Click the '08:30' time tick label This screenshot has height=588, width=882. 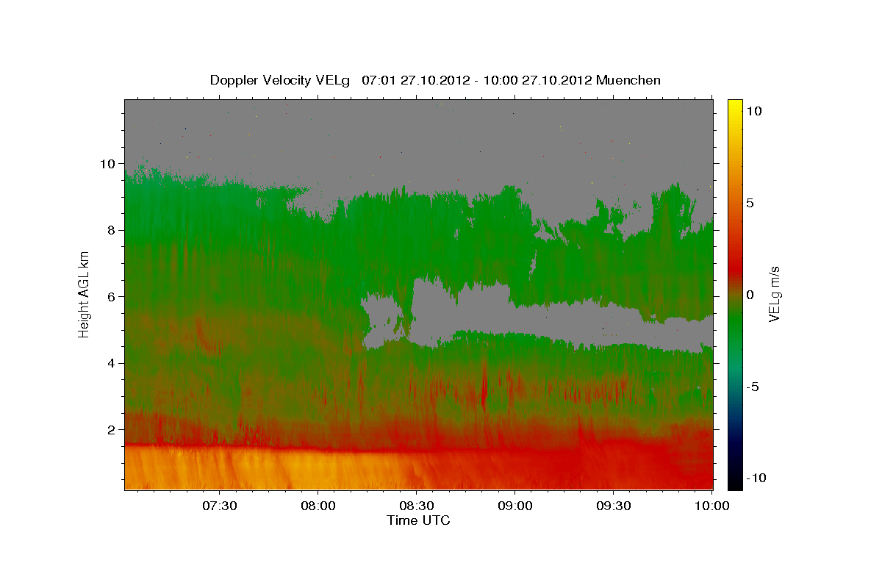(x=417, y=506)
